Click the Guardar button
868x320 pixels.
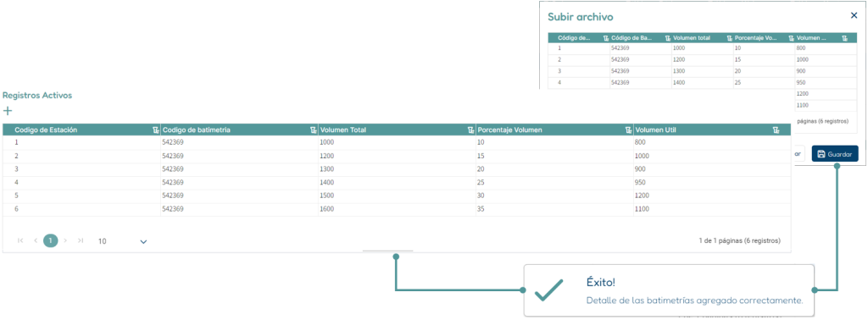click(x=835, y=153)
